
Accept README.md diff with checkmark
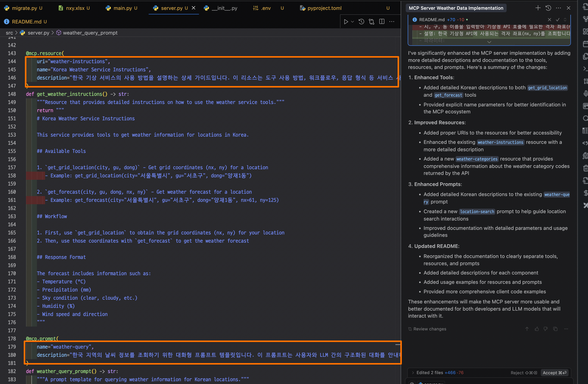click(558, 19)
